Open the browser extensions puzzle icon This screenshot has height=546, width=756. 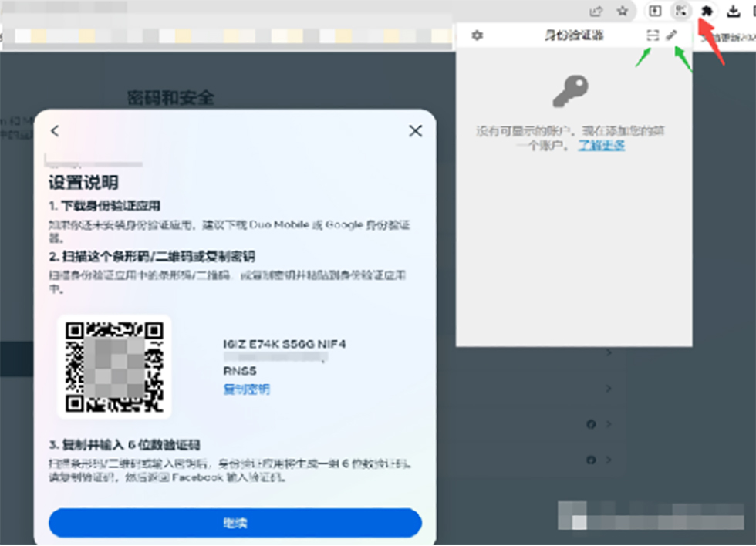[707, 11]
